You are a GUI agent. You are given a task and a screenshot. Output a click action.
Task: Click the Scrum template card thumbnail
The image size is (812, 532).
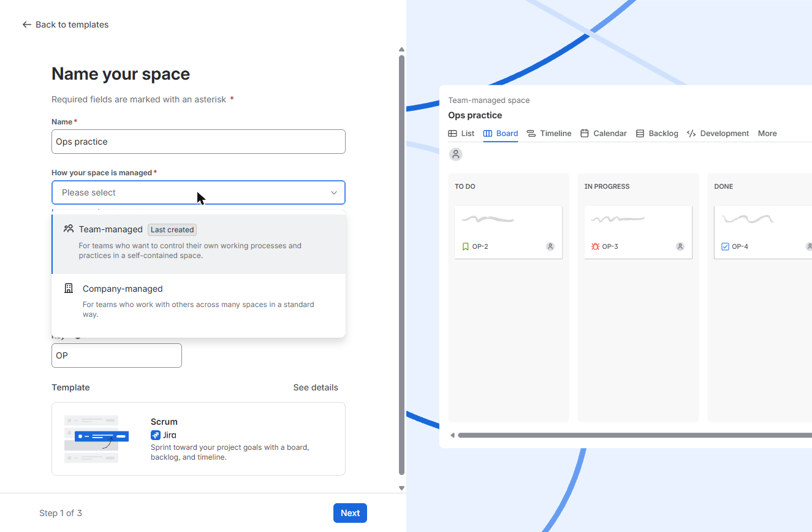tap(96, 438)
